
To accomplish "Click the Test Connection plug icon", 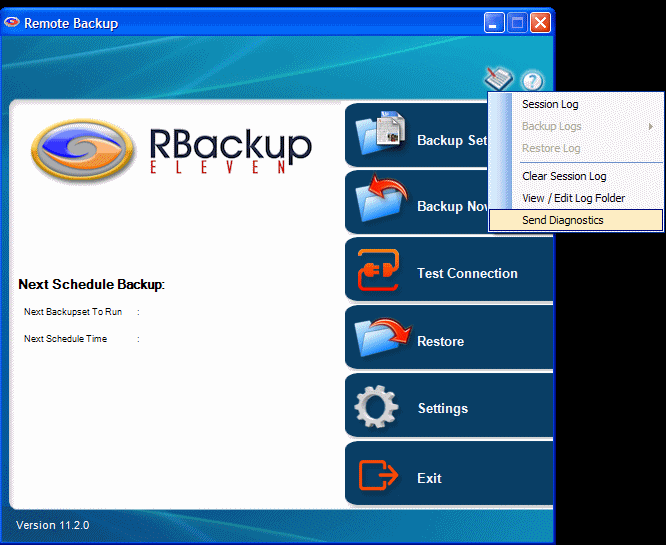I will [x=379, y=271].
